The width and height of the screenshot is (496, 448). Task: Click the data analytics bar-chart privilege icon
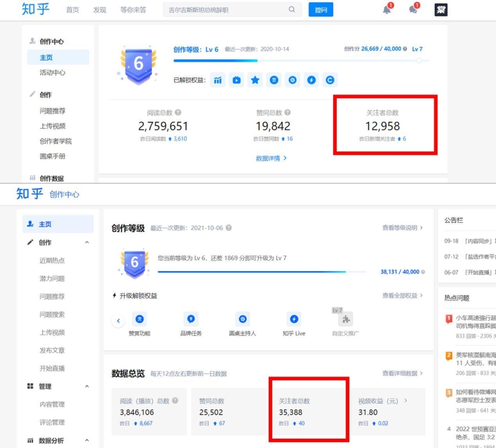point(218,80)
